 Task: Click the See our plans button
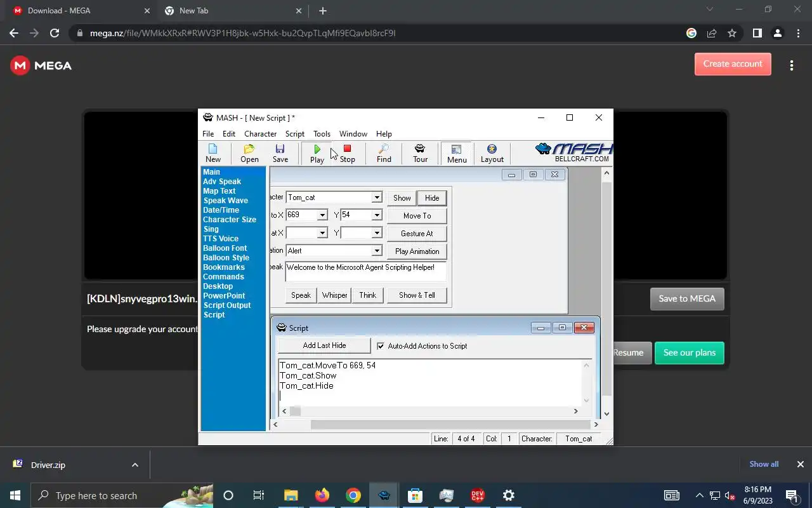coord(689,353)
